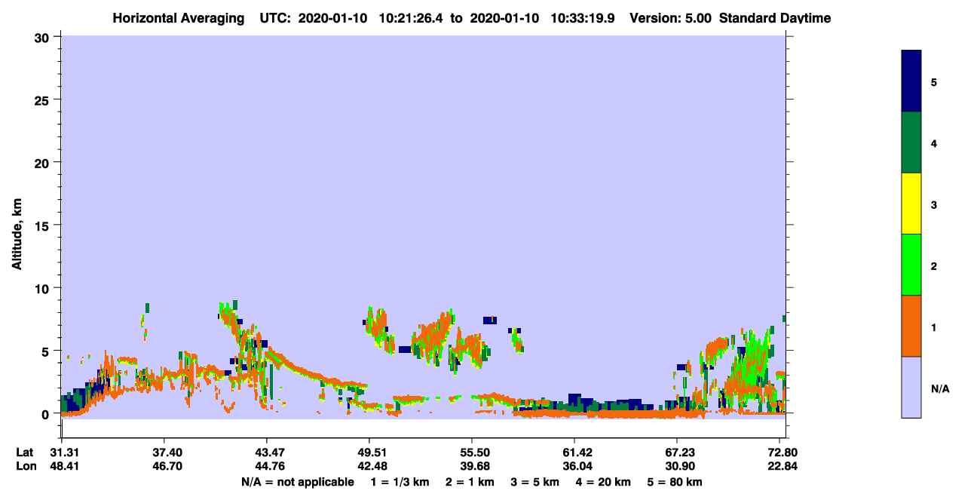
Task: Click the '1 = 1/3 km' legend text
Action: [x=400, y=482]
